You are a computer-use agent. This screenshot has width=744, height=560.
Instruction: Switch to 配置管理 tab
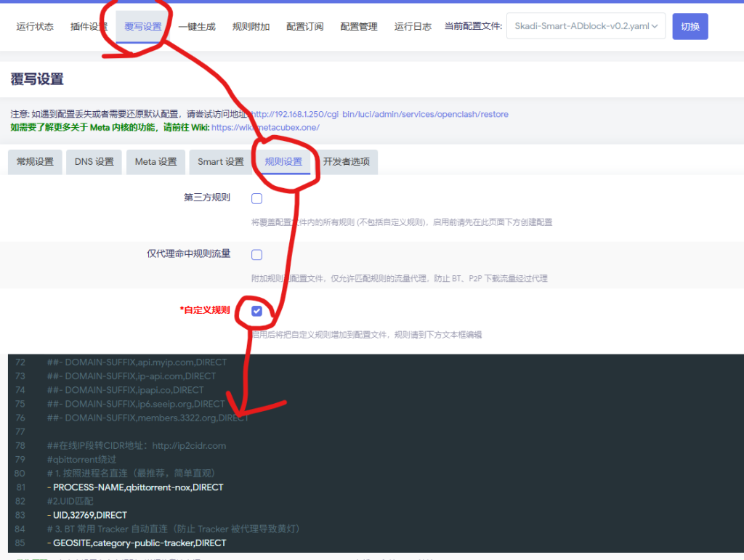click(359, 27)
